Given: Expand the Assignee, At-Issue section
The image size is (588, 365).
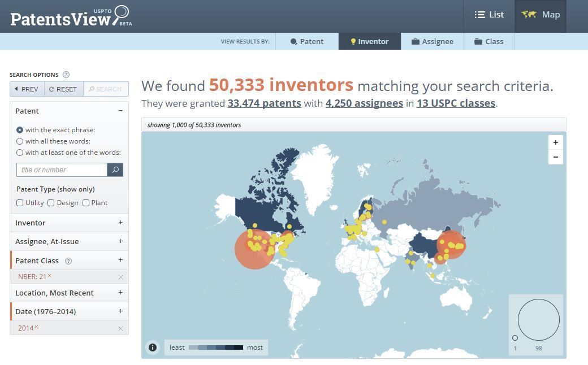Looking at the screenshot, I should coord(69,241).
